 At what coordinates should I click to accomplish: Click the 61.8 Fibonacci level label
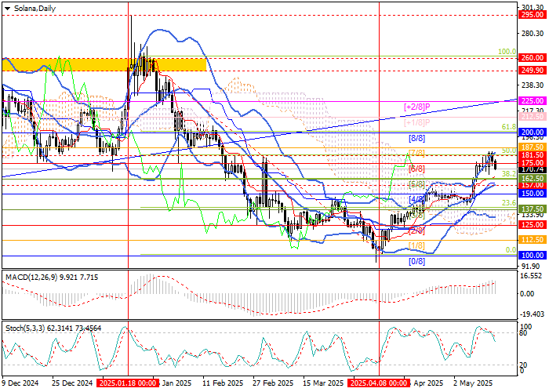click(509, 127)
